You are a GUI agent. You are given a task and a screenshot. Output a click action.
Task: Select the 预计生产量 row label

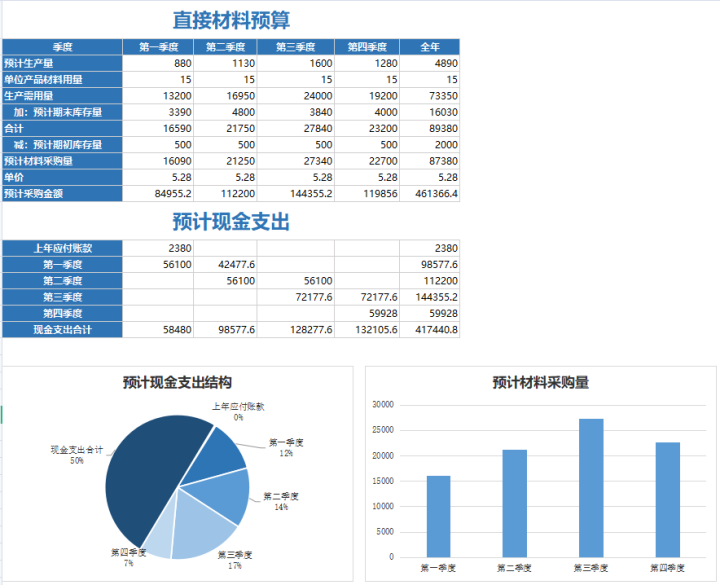[62, 63]
